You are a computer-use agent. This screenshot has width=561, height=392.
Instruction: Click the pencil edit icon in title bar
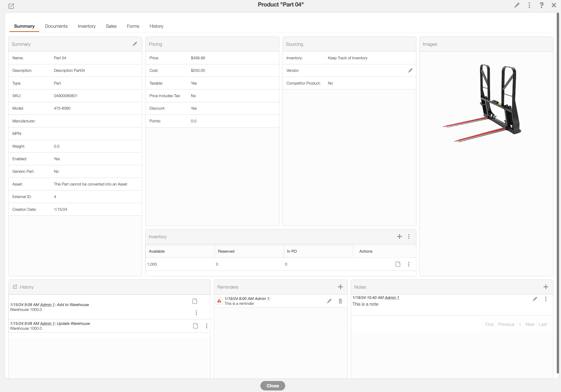[x=517, y=5]
